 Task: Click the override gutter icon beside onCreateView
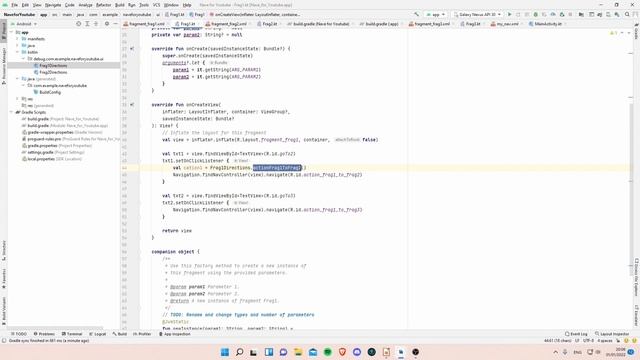pos(132,105)
